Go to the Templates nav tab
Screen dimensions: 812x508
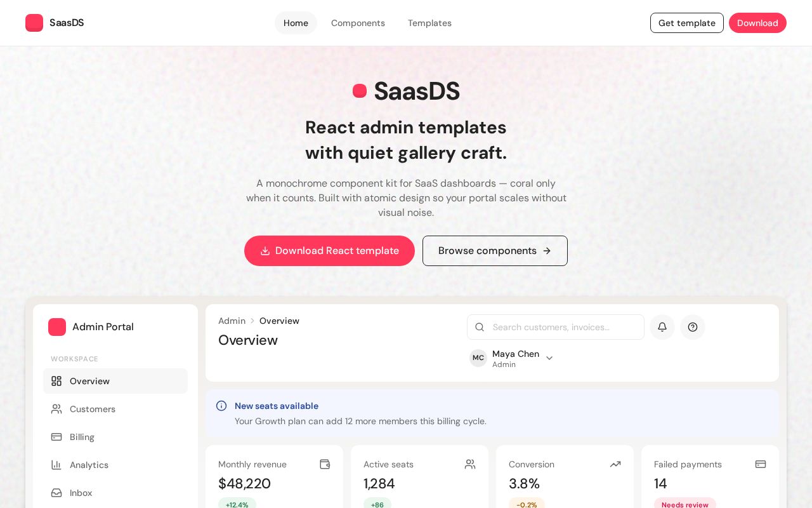[x=429, y=23]
